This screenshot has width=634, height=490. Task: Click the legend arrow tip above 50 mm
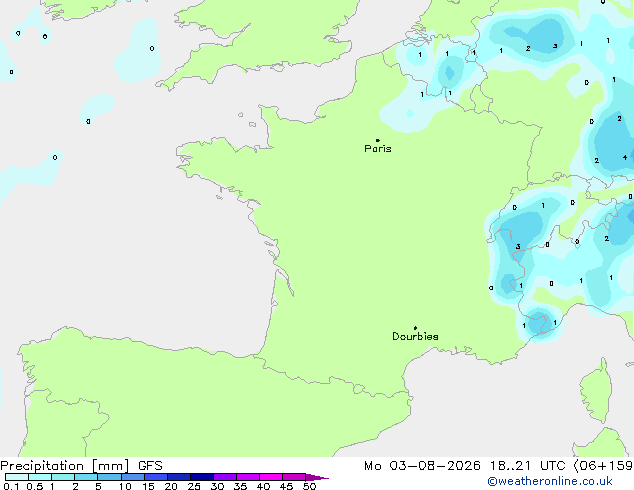click(317, 477)
